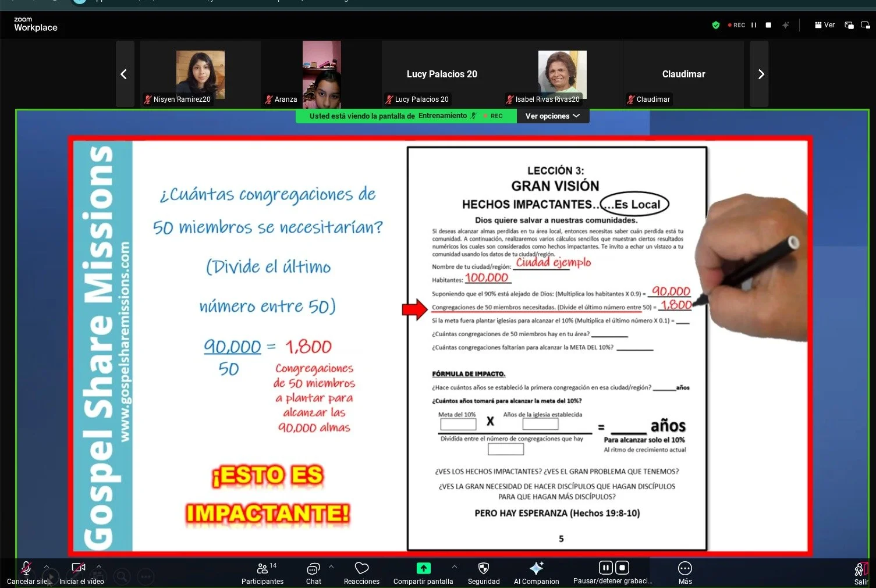Click the rightmost screen icon in the top bar

click(x=866, y=25)
